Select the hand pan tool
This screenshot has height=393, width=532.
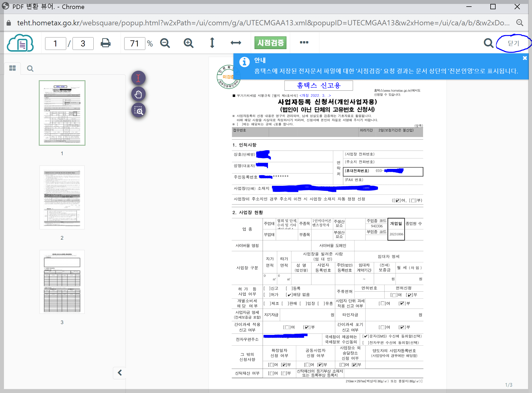tap(138, 94)
